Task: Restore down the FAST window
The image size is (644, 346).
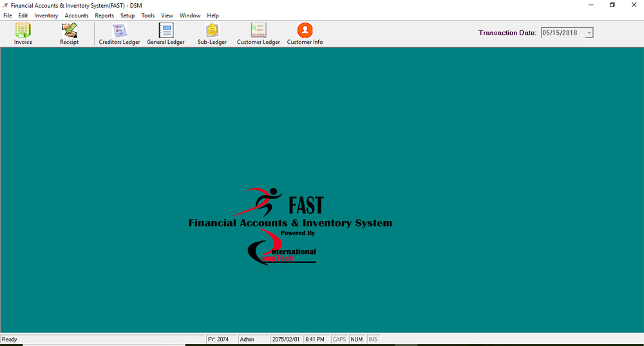Action: click(612, 5)
